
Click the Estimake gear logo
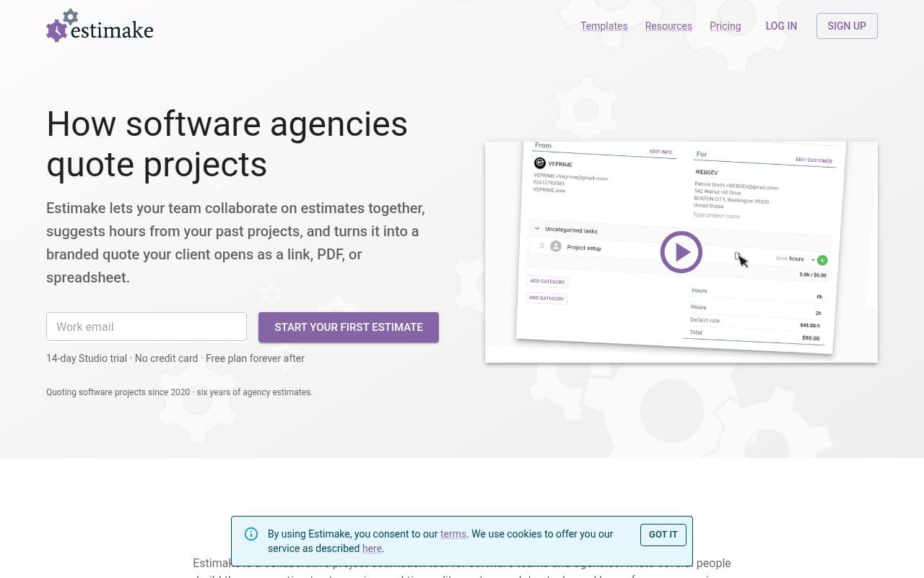tap(100, 26)
